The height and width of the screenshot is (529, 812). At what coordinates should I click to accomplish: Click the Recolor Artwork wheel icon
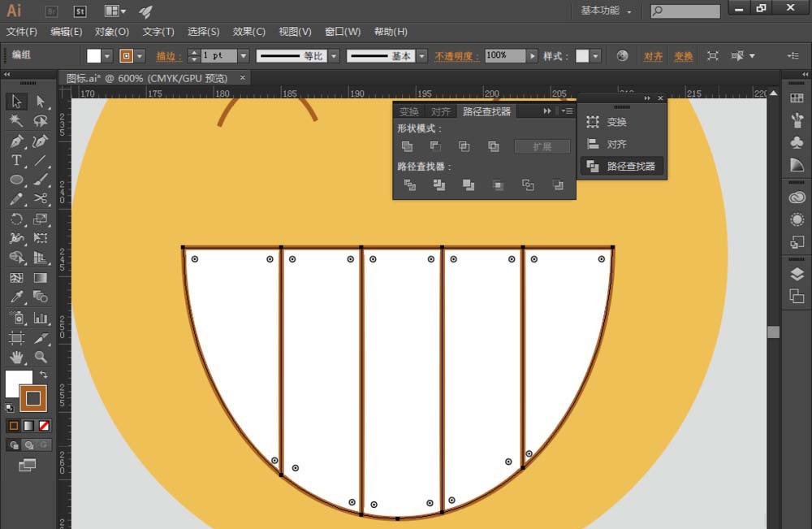pyautogui.click(x=623, y=55)
